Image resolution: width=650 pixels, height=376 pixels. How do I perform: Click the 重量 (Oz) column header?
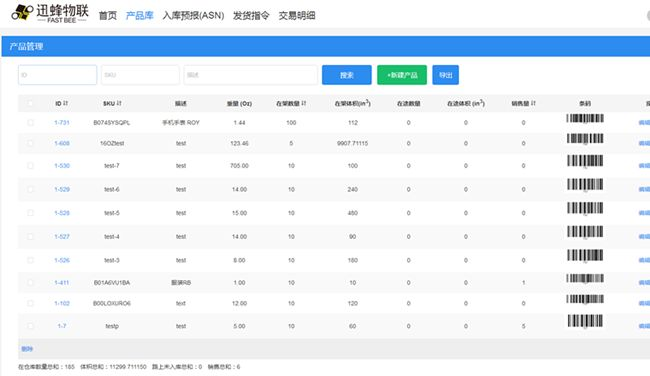pyautogui.click(x=239, y=103)
